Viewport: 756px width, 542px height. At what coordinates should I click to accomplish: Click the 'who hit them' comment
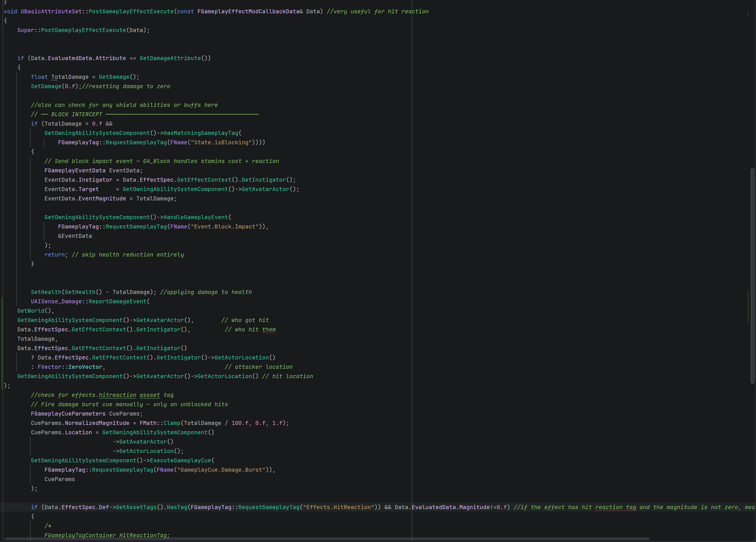[x=250, y=329]
